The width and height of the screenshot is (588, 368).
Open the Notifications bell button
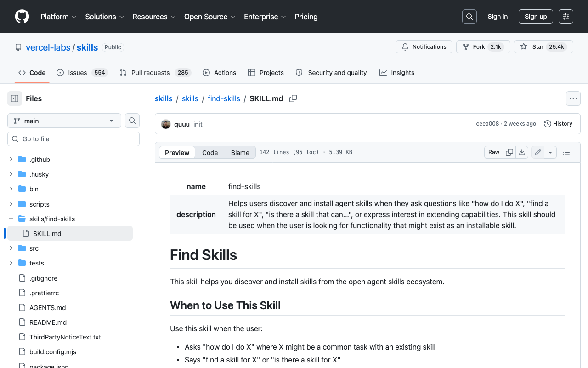424,47
